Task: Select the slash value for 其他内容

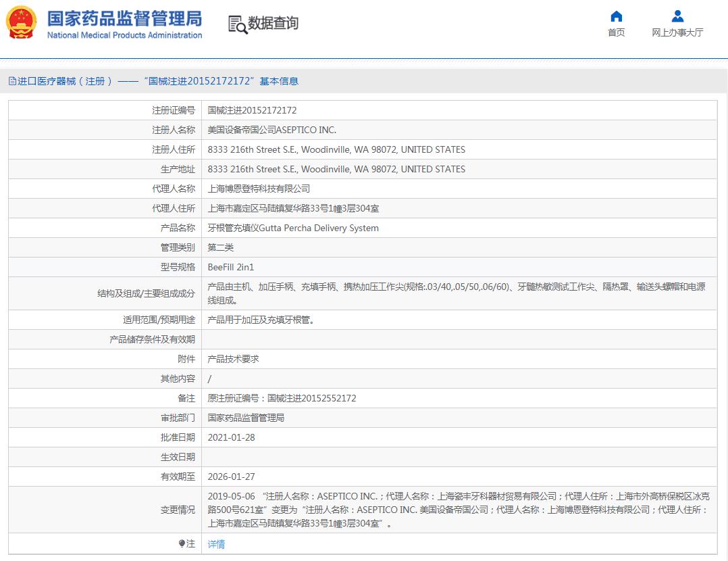Action: [209, 379]
